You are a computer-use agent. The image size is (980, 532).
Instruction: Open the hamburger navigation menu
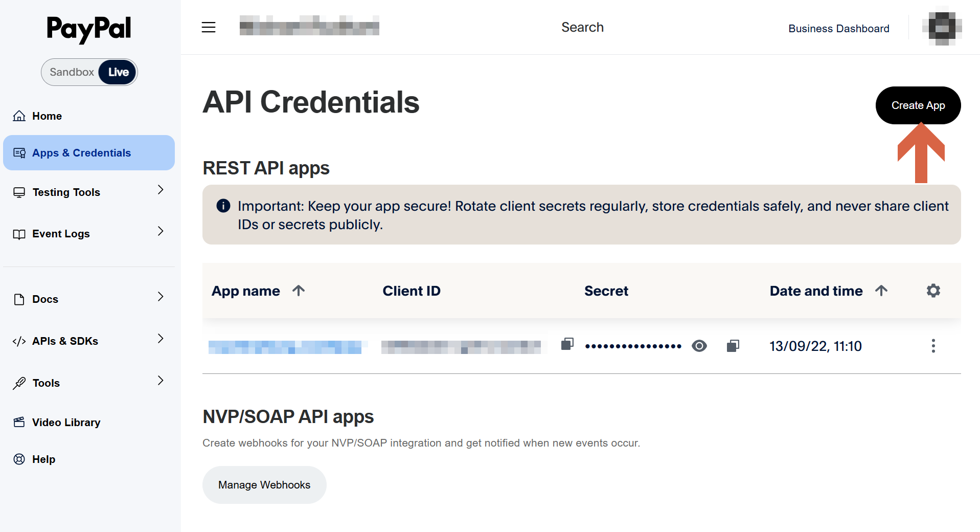coord(209,27)
